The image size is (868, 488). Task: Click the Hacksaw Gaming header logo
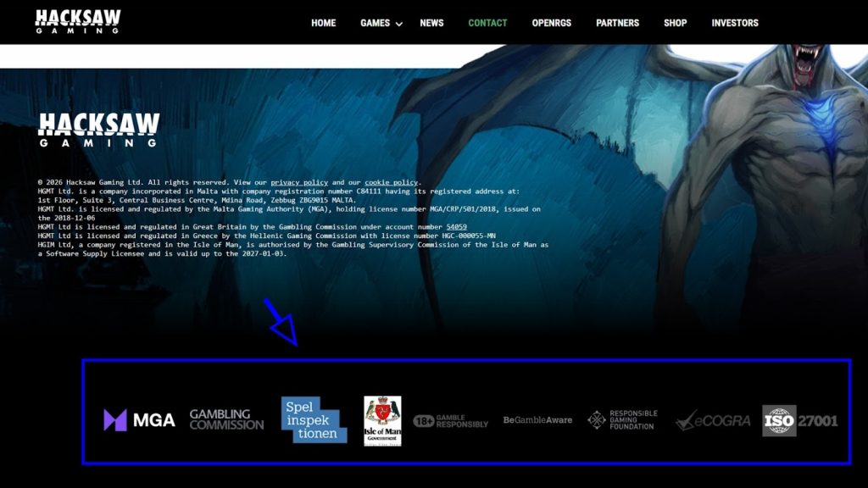point(78,22)
